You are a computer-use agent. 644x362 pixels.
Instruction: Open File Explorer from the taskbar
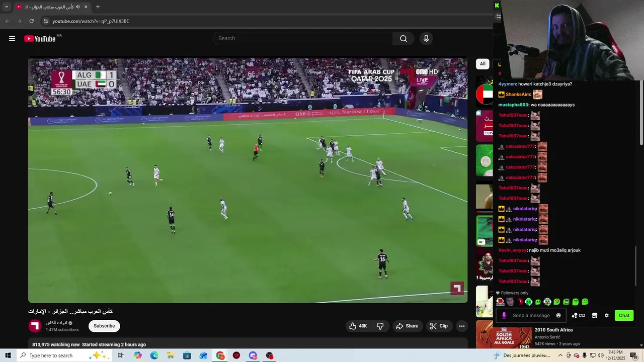click(171, 355)
